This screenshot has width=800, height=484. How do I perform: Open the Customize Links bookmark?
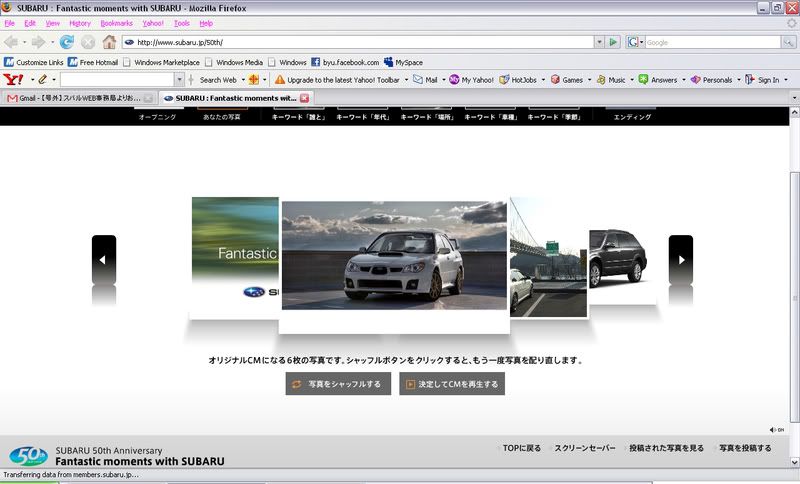click(34, 62)
